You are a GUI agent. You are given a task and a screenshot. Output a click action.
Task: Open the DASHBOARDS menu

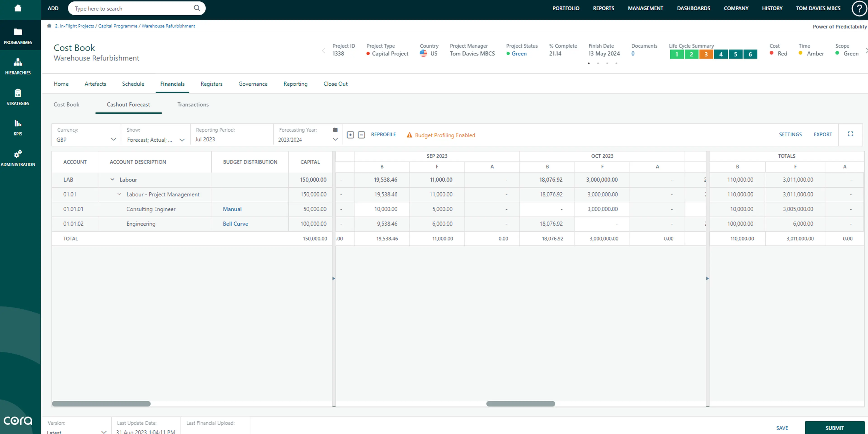coord(693,8)
